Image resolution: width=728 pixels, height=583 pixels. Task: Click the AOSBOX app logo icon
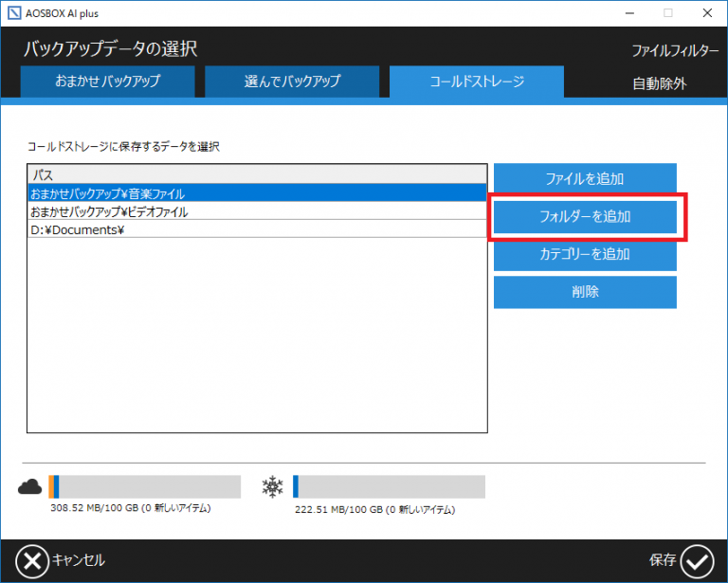click(x=14, y=13)
